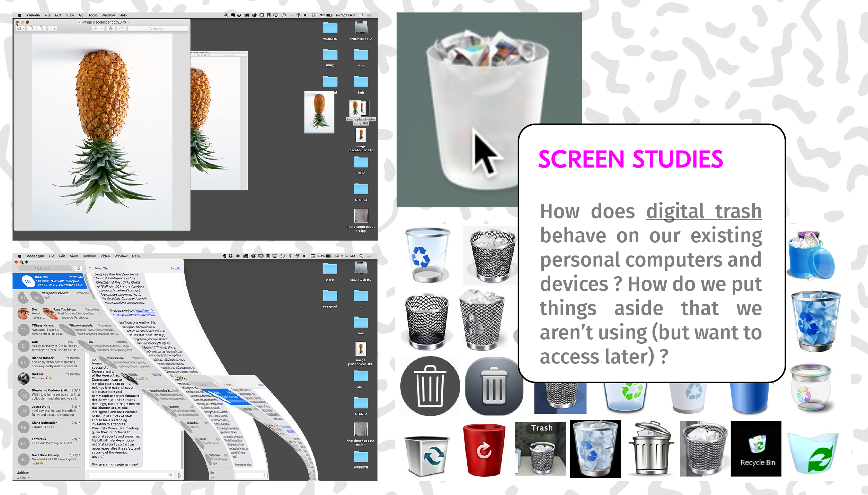Click the Spotlight magnifier by the 12:11 PM clock
Viewport: 868px width, 495px height.
[x=361, y=15]
